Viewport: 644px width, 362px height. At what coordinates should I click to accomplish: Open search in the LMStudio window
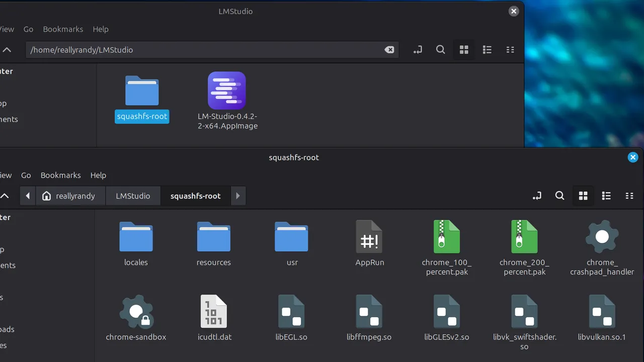(x=441, y=50)
